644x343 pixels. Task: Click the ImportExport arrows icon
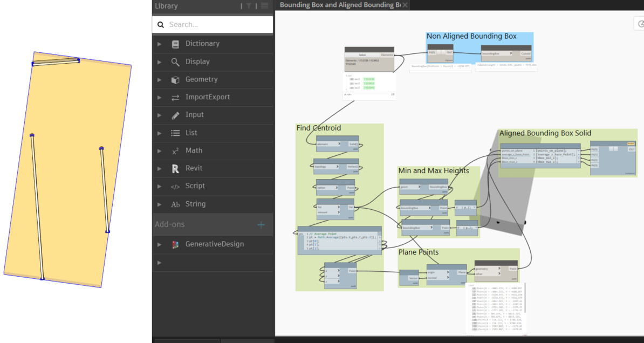174,97
